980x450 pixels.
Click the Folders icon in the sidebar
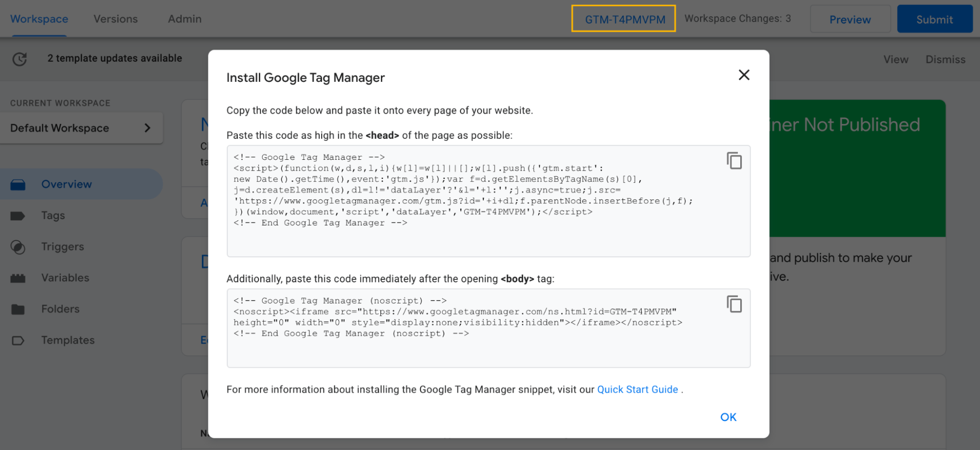tap(18, 309)
